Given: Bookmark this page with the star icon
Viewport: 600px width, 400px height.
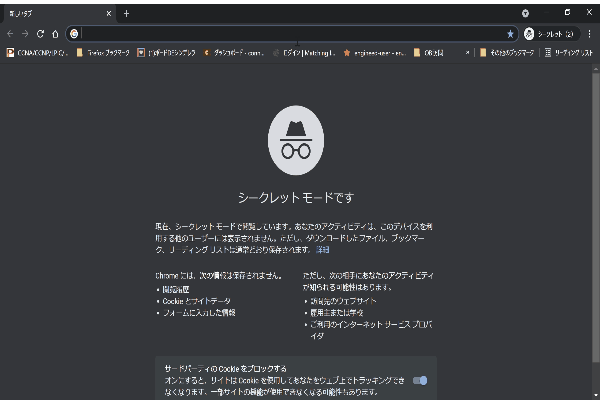Looking at the screenshot, I should point(510,34).
